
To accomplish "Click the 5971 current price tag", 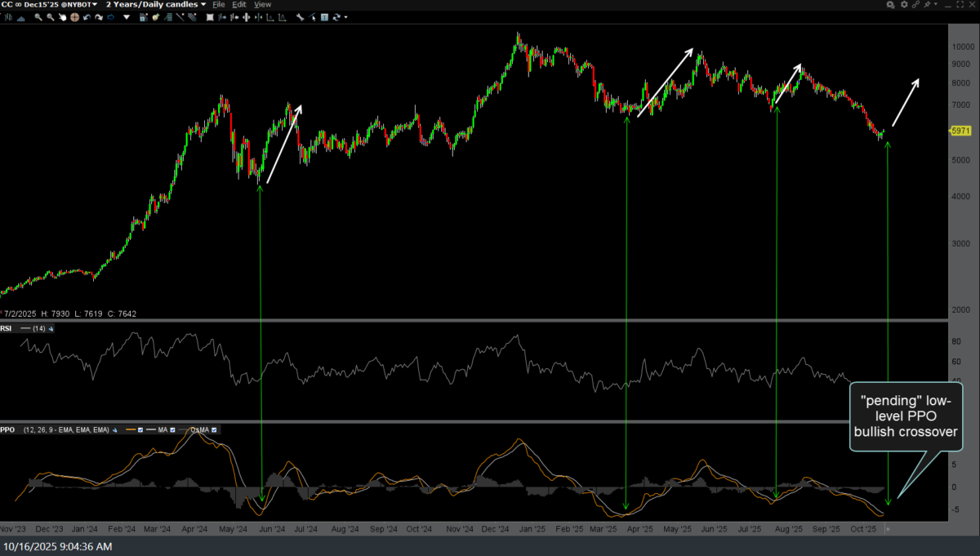I will [x=960, y=131].
